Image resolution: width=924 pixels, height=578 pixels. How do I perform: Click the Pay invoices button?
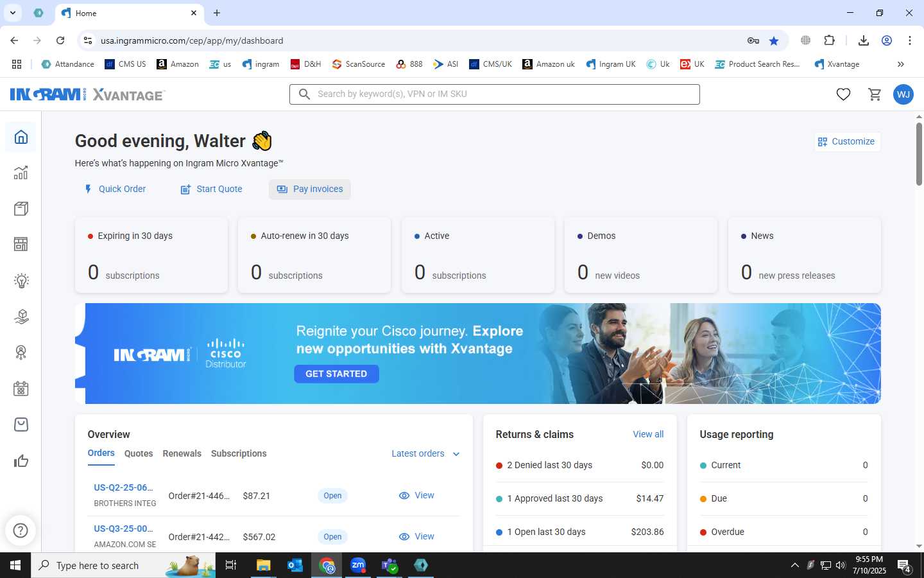(x=310, y=189)
